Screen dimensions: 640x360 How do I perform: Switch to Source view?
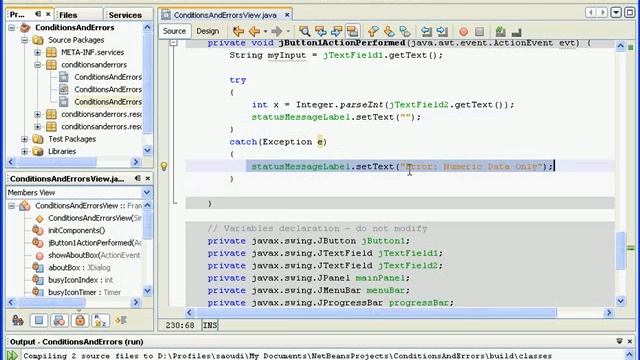(x=174, y=31)
